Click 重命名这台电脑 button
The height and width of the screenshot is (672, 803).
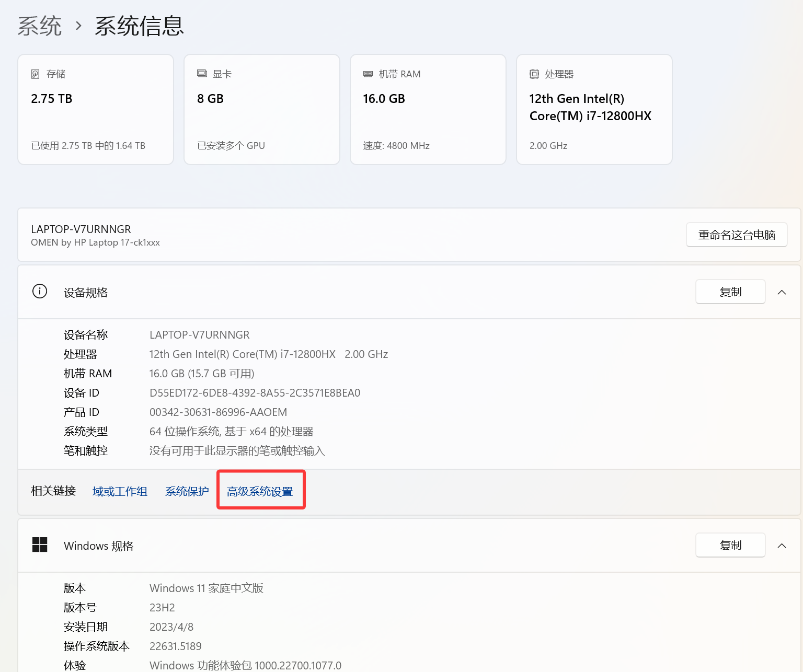(737, 235)
